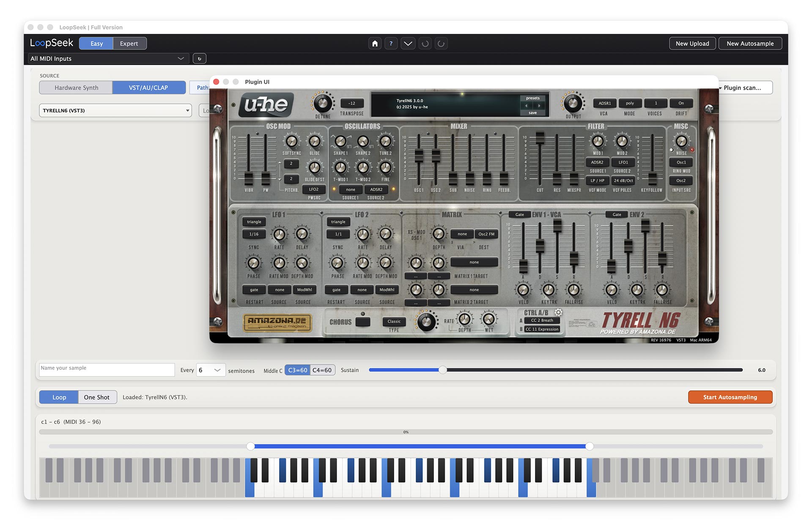
Task: Click the ENV1 VELO knob
Action: point(523,290)
